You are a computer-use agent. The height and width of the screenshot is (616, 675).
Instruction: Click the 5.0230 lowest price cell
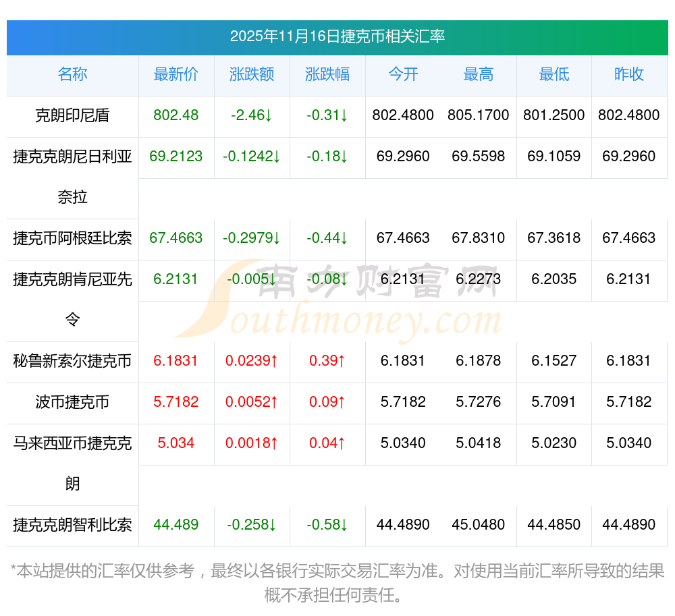pos(553,443)
